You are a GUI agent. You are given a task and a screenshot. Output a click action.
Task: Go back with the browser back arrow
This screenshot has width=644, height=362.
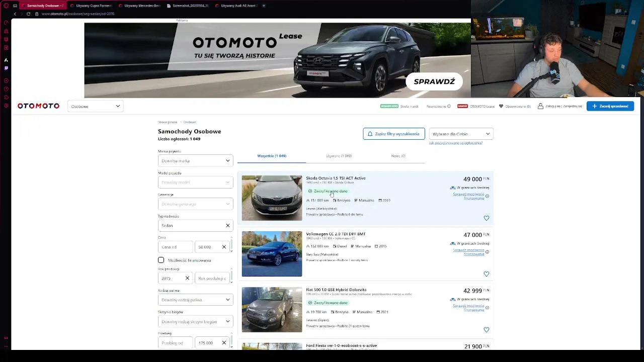[15, 14]
